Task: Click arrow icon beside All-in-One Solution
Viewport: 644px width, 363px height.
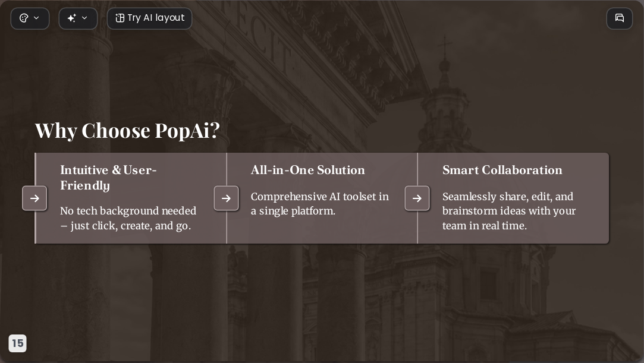Action: click(x=227, y=198)
